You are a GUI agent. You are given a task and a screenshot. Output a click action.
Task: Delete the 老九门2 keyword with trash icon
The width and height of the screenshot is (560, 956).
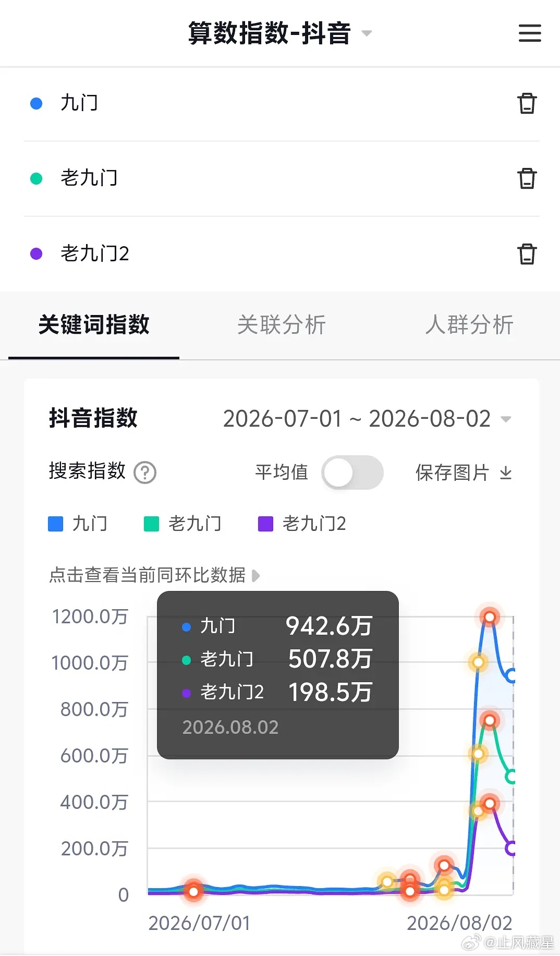(527, 254)
